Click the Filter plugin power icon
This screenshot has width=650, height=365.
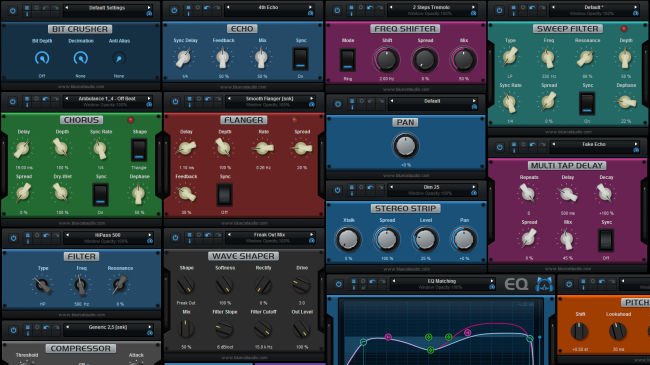pos(13,238)
